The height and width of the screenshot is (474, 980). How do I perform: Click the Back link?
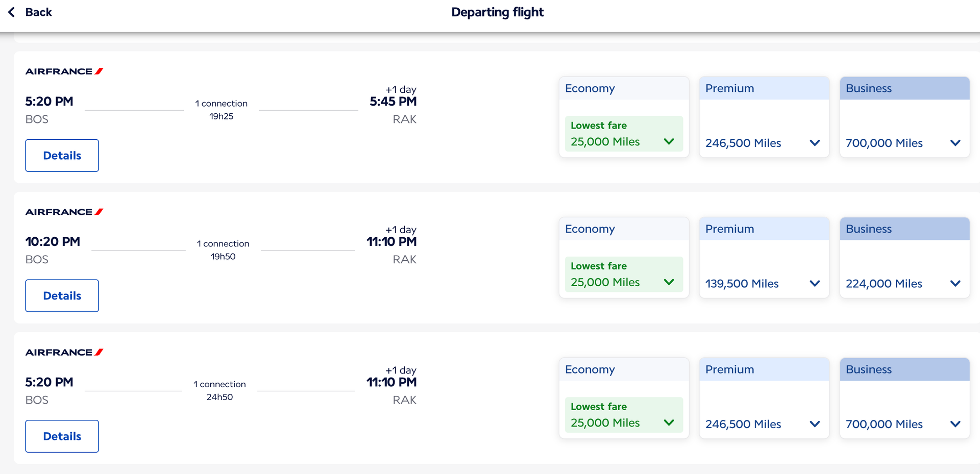39,12
